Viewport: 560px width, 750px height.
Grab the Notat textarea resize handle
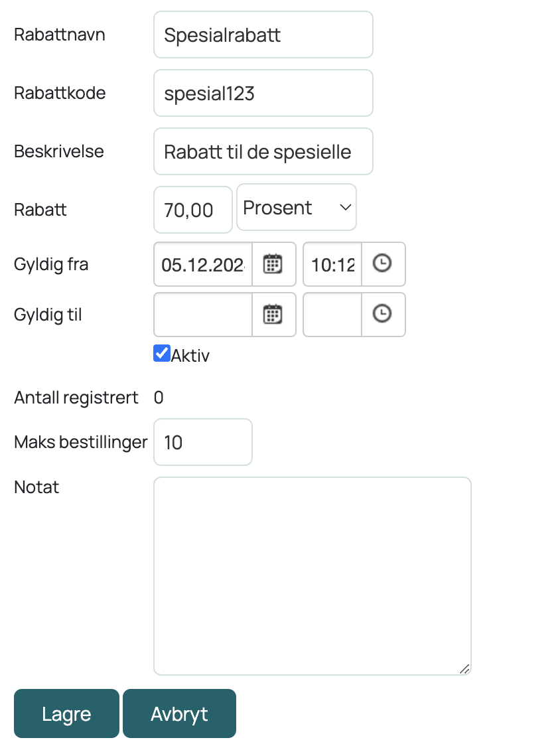coord(464,668)
